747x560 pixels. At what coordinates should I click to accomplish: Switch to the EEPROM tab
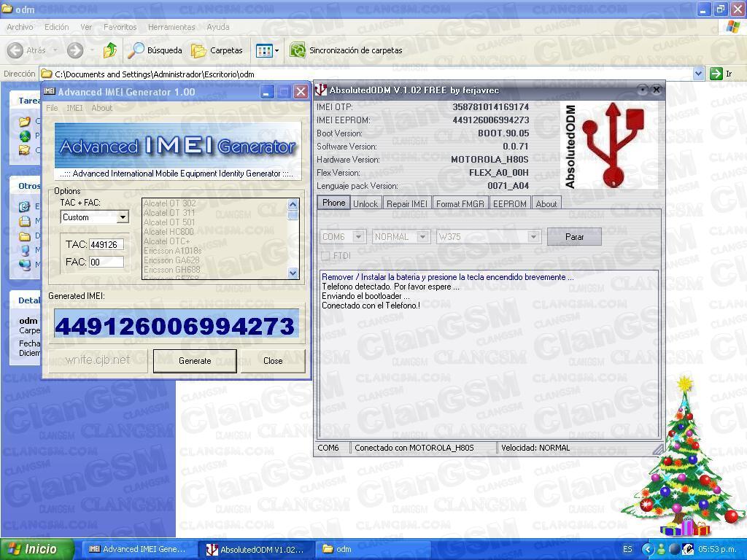510,204
